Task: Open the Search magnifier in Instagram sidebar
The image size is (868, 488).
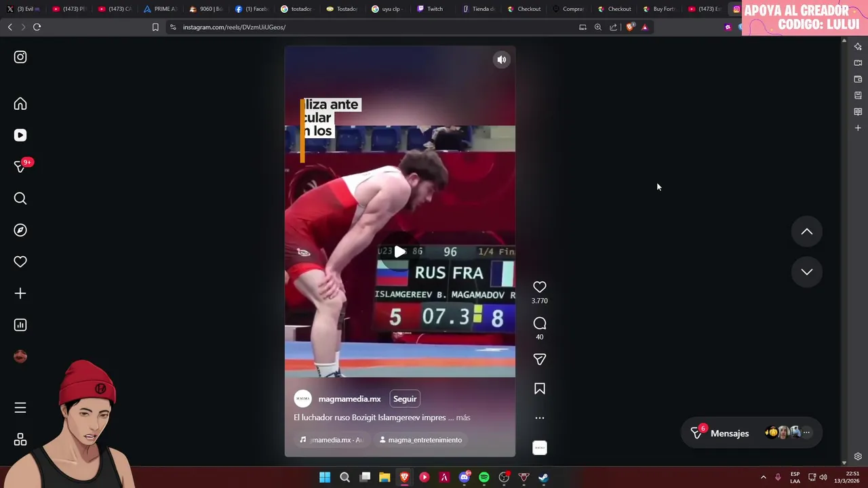Action: click(x=20, y=199)
